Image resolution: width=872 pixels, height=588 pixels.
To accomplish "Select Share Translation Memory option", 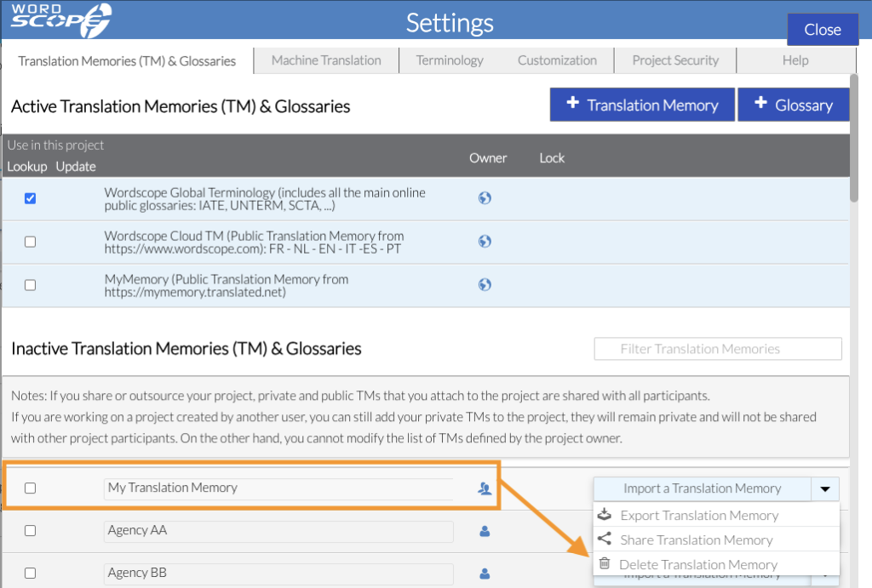I will coord(696,539).
